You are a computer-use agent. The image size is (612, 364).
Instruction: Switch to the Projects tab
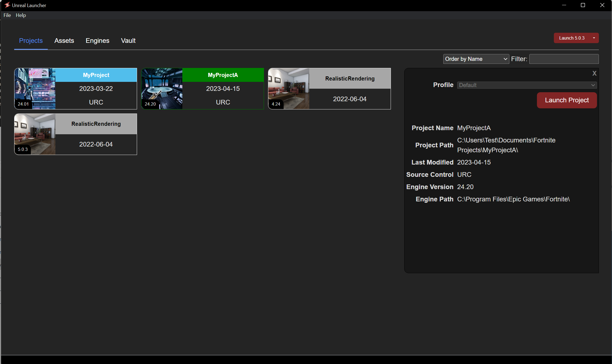tap(31, 41)
